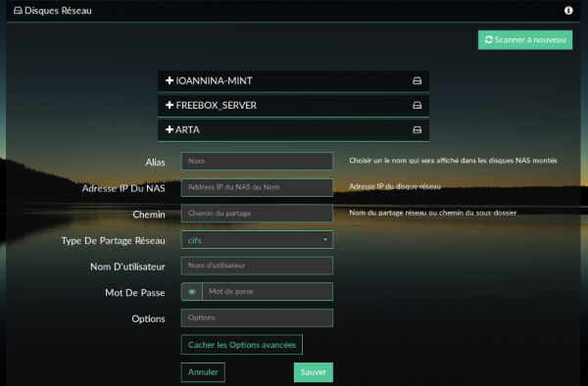This screenshot has width=588, height=386.
Task: Click the IOANNINA-MINT server name
Action: 214,81
